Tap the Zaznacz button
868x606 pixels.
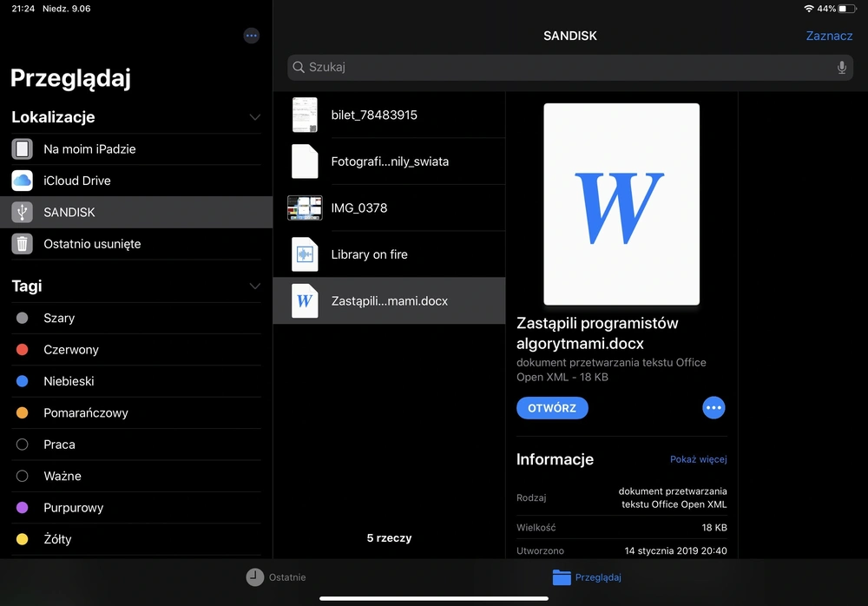click(829, 36)
